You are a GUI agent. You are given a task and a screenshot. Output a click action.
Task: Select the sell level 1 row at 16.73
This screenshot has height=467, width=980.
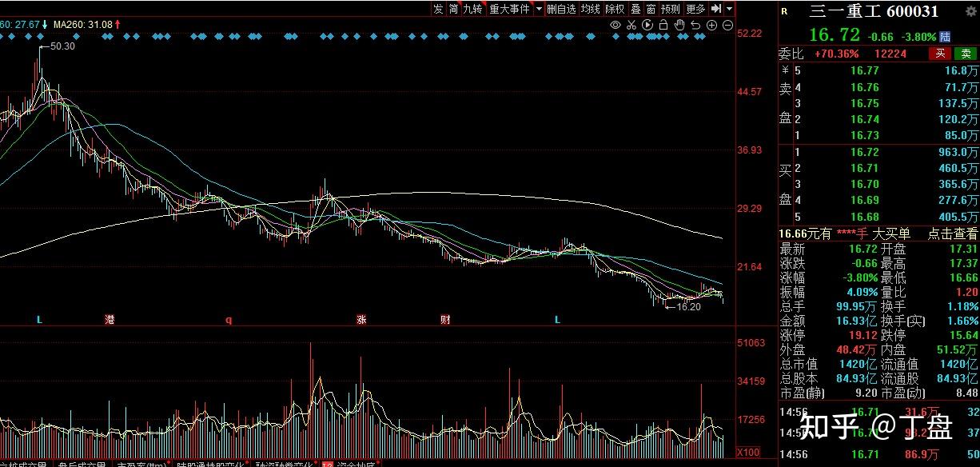[x=878, y=136]
